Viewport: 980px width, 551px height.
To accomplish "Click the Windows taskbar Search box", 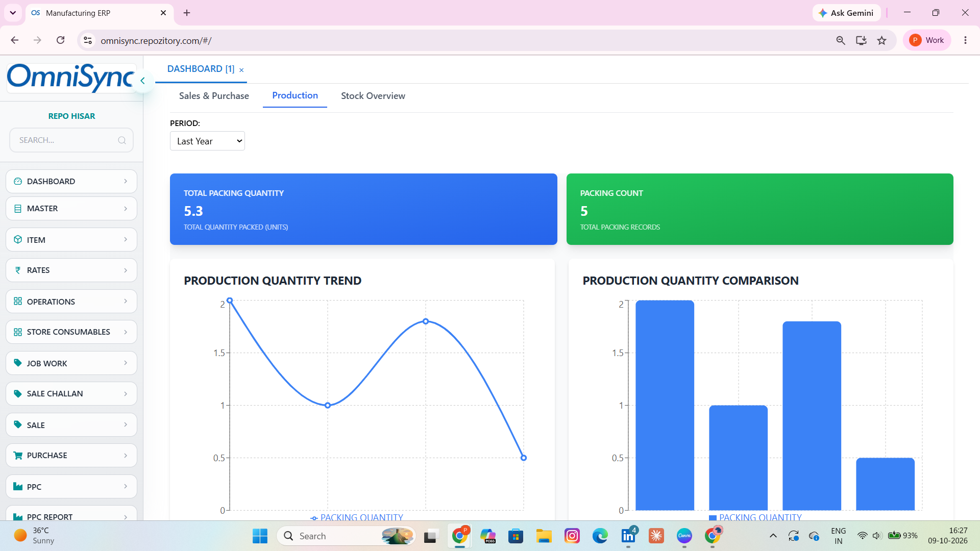I will click(346, 536).
